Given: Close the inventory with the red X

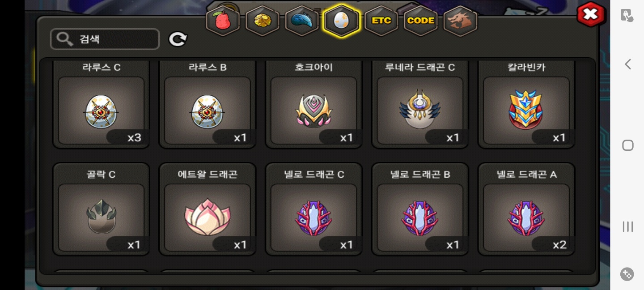Looking at the screenshot, I should point(591,14).
